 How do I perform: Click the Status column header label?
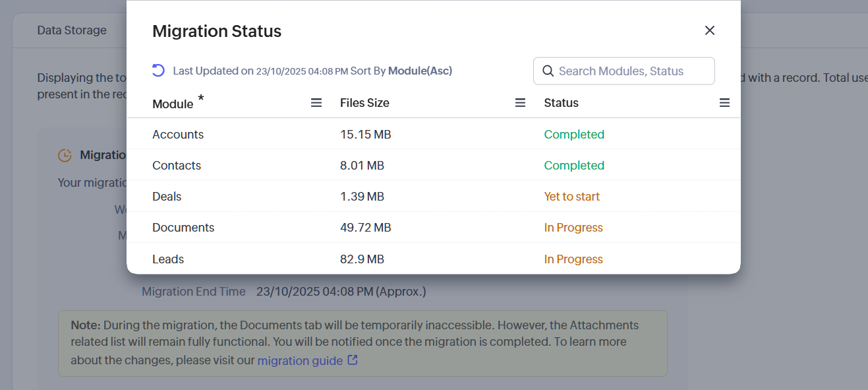[561, 103]
